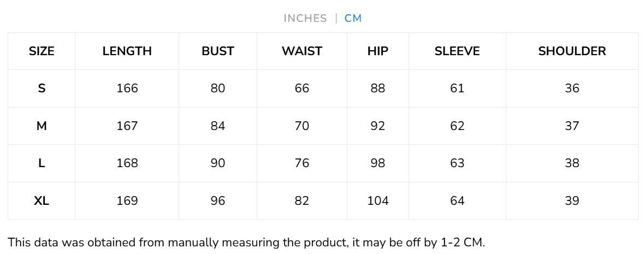
Task: Click the sleeve value 62 for size M
Action: click(457, 126)
